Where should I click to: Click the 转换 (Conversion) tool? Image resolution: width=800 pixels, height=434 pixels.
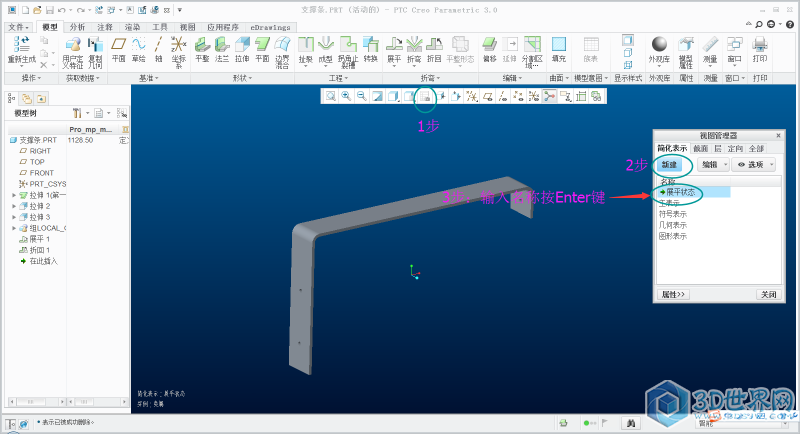[x=371, y=49]
